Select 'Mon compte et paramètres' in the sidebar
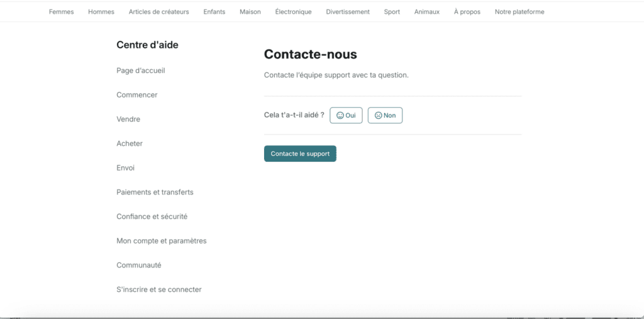This screenshot has height=319, width=644. (161, 241)
